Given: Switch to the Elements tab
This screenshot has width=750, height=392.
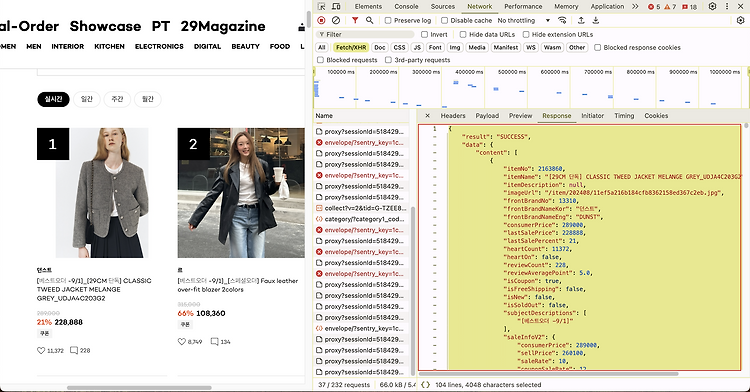Looking at the screenshot, I should [368, 7].
